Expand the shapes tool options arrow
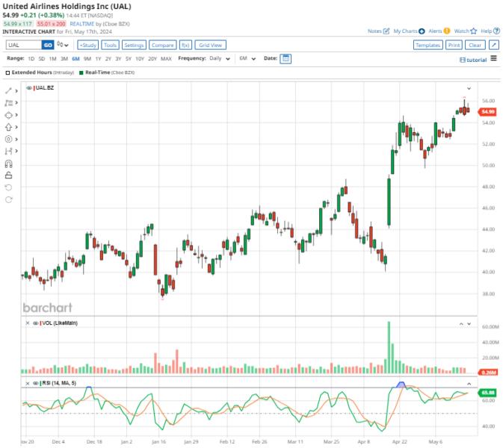 16,115
